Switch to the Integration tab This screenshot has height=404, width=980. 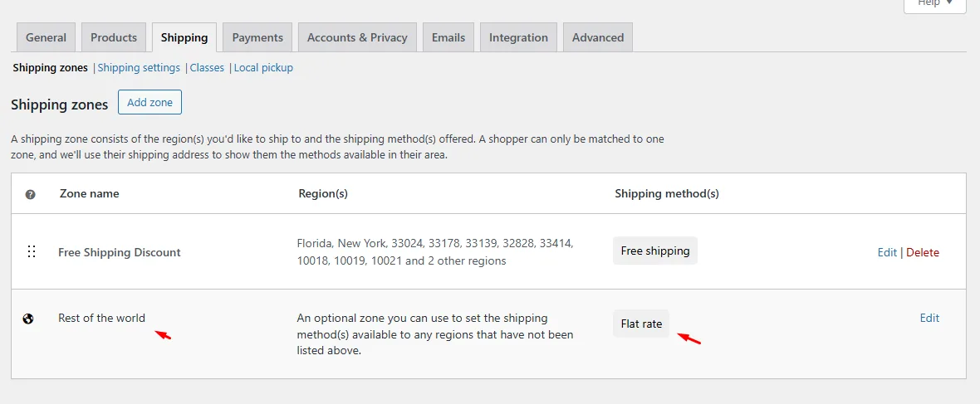pos(518,37)
